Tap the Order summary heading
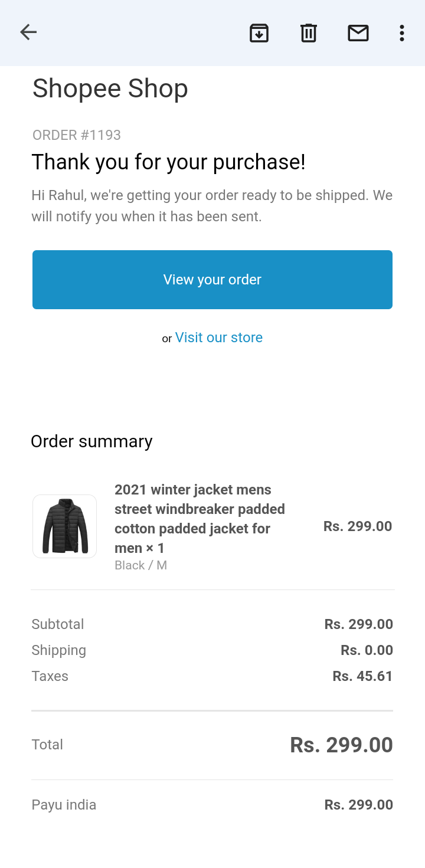Screen dimensions: 425x868 [x=91, y=441]
